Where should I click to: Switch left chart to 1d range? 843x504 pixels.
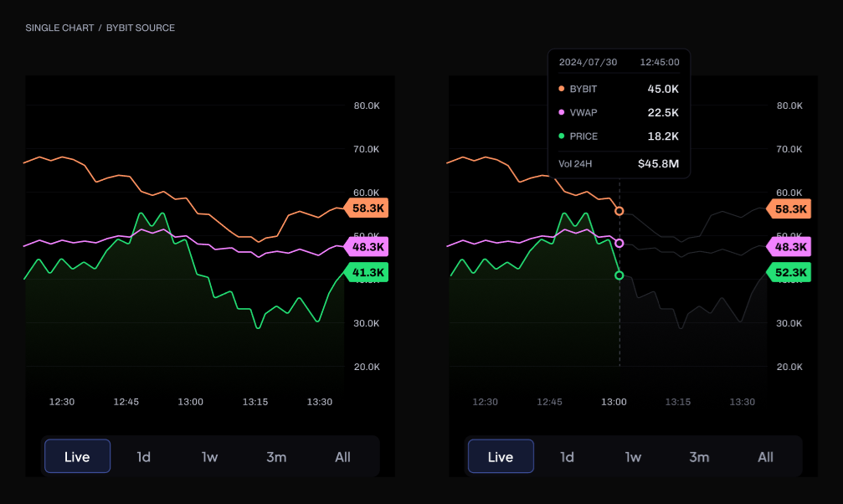pos(144,457)
